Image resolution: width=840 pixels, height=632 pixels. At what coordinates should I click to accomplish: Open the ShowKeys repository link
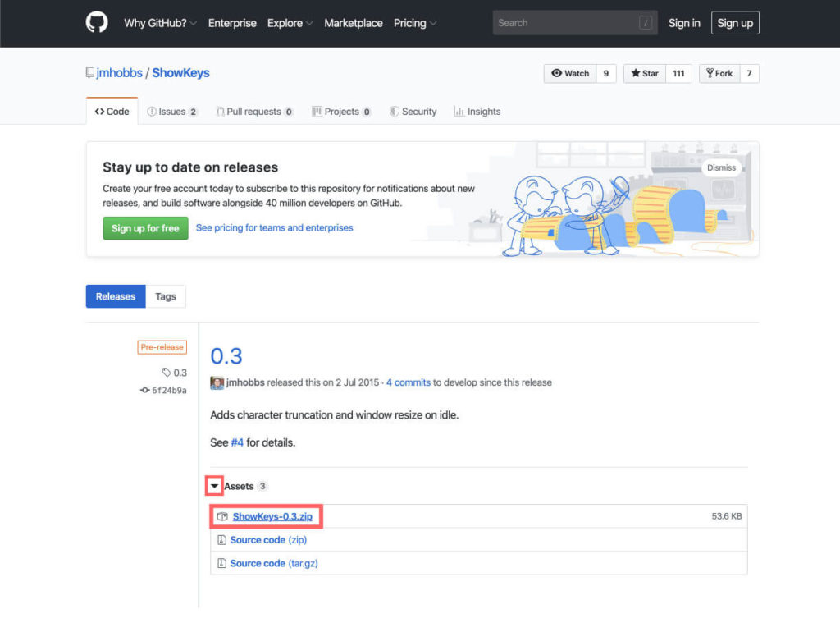(x=180, y=73)
